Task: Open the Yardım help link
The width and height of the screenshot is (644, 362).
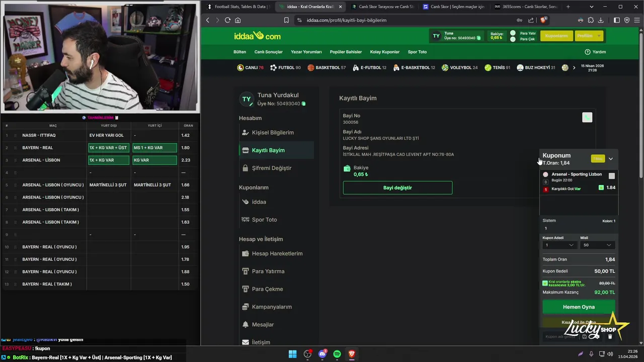Action: click(x=595, y=52)
